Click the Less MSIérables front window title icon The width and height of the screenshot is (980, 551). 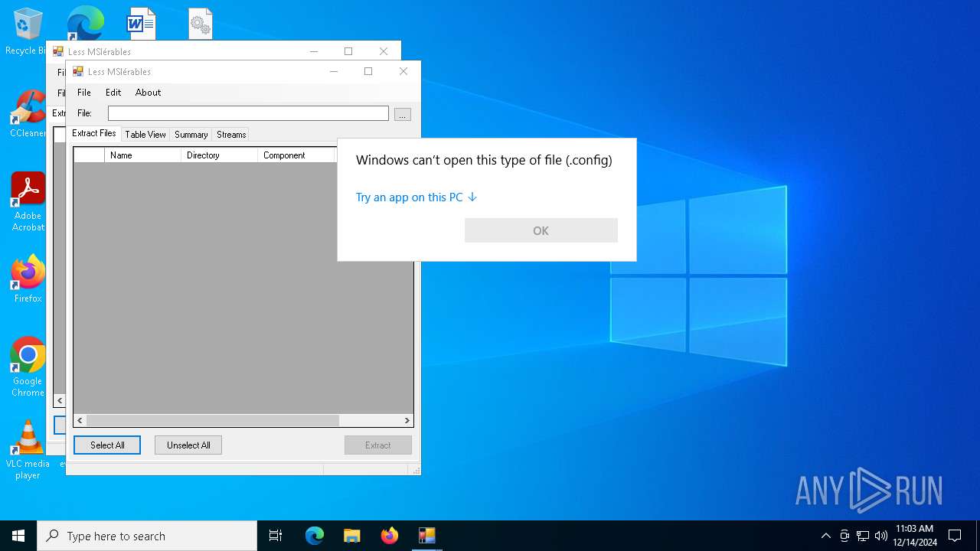tap(77, 71)
